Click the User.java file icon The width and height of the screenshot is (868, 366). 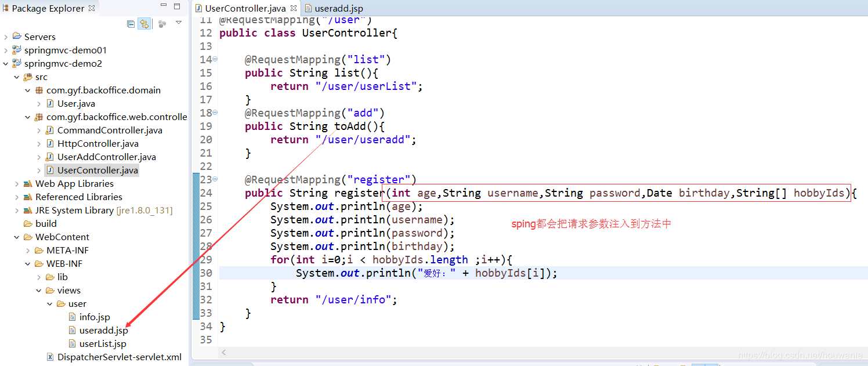(50, 103)
